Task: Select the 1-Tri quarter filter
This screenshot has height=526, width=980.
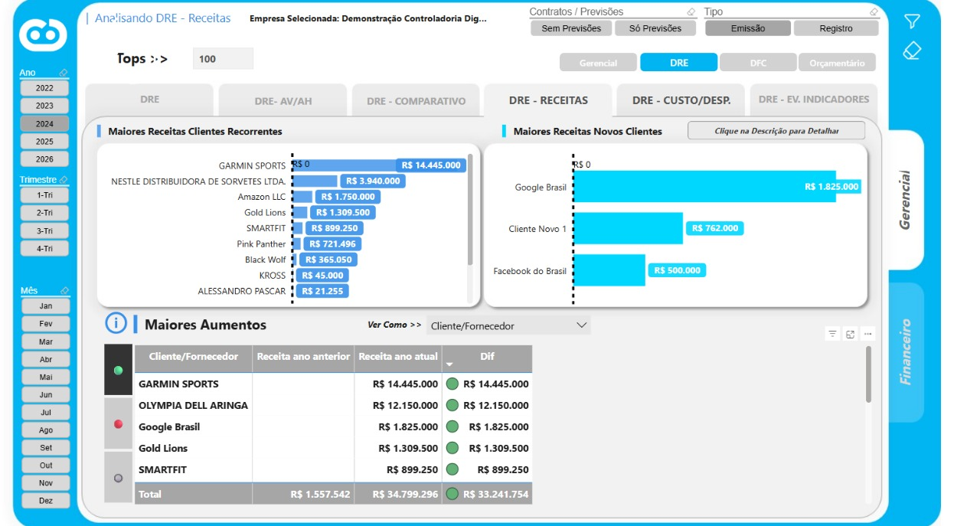Action: 44,195
